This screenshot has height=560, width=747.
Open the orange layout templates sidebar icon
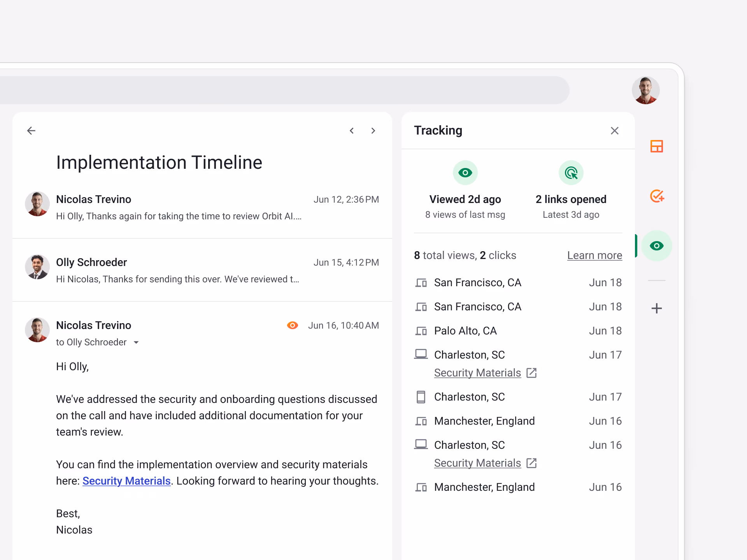(x=657, y=146)
